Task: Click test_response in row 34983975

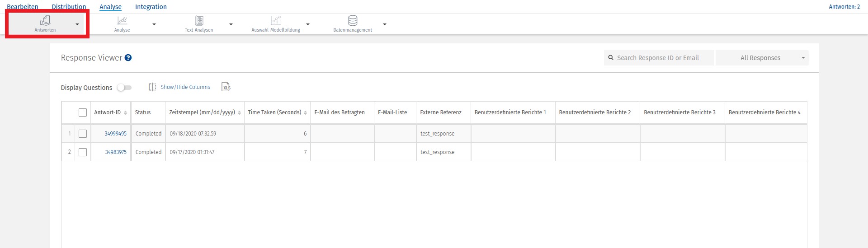Action: pos(438,152)
